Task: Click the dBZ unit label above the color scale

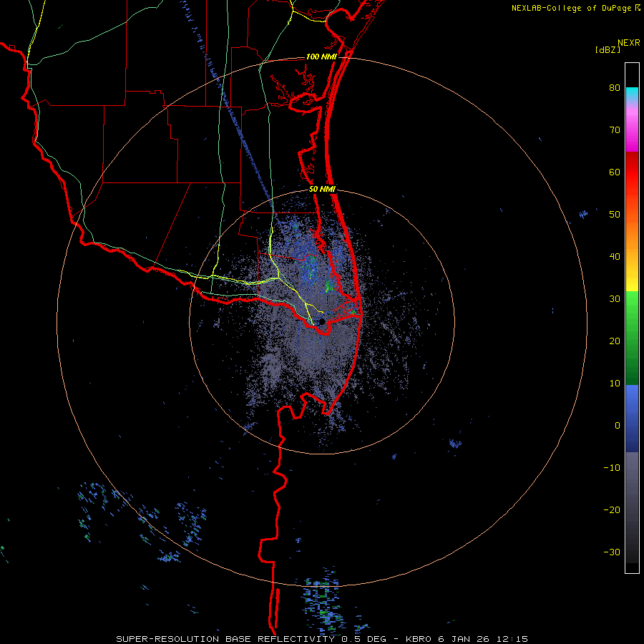Action: click(x=608, y=49)
